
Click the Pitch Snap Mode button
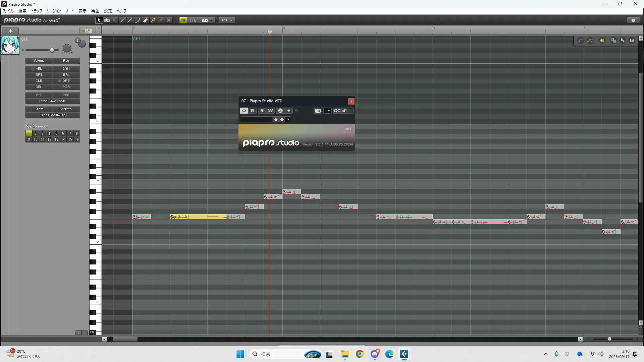click(53, 101)
